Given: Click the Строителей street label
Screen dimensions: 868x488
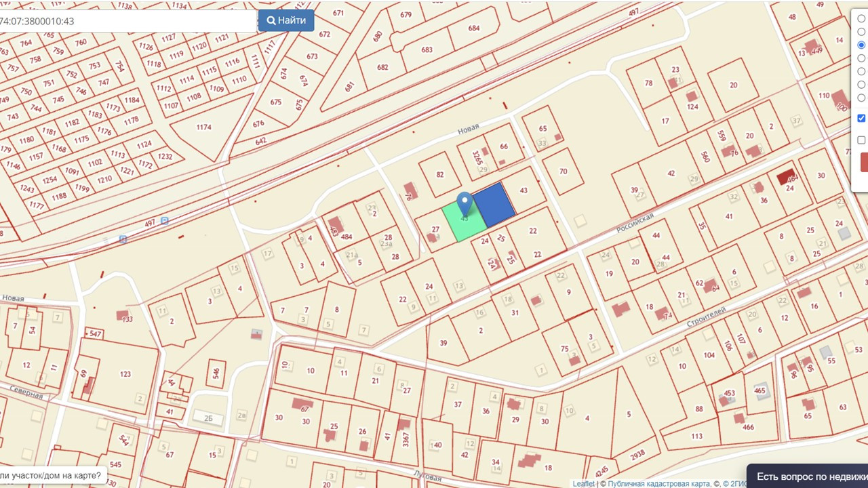Looking at the screenshot, I should (706, 317).
